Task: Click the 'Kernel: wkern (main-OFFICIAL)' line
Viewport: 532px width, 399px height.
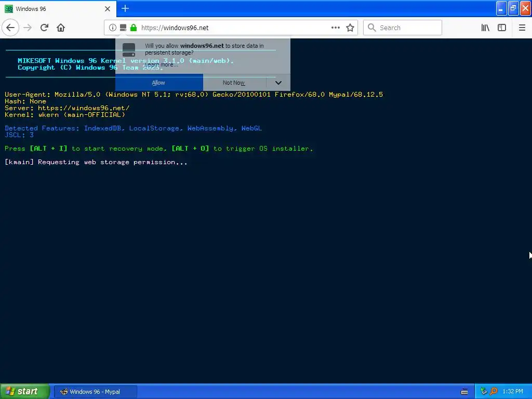Action: (65, 115)
